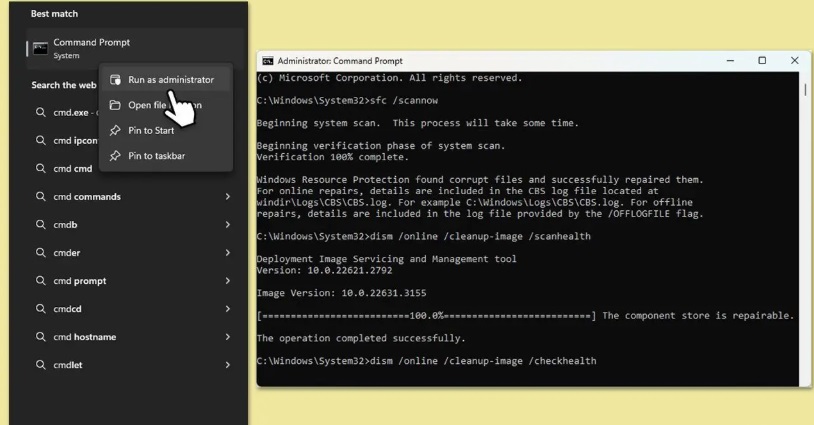Screen dimensions: 814x425
Task: Click the 'Verification 100% complete.' line
Action: [x=333, y=157]
